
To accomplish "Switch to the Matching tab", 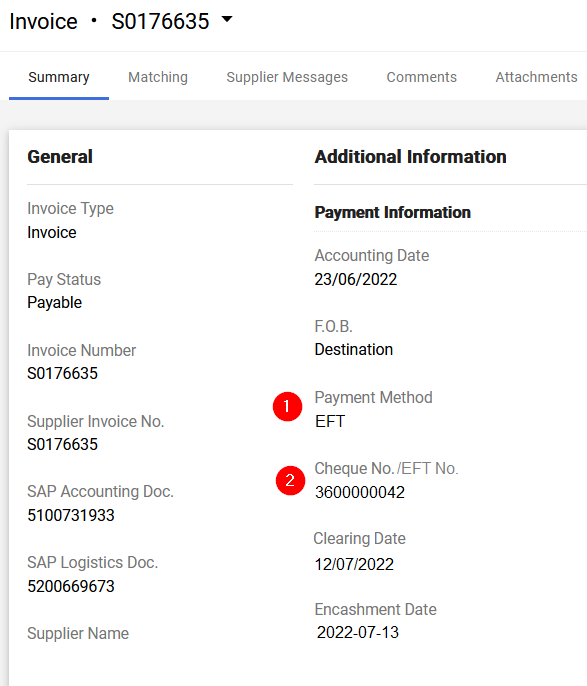I will (x=158, y=77).
